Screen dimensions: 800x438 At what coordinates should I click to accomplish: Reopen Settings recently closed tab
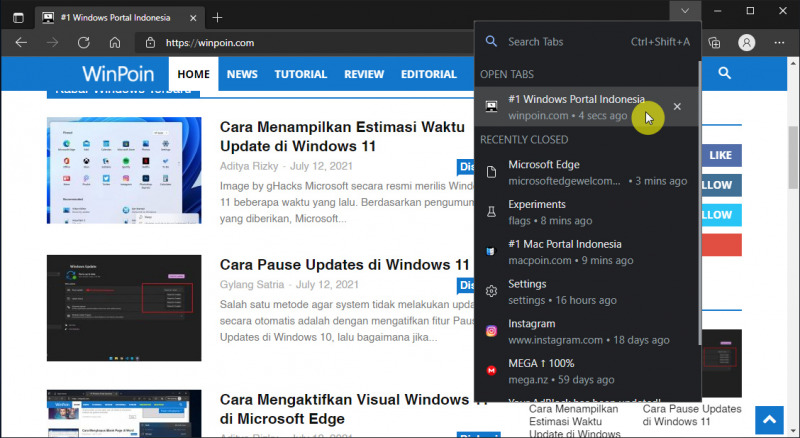[586, 292]
